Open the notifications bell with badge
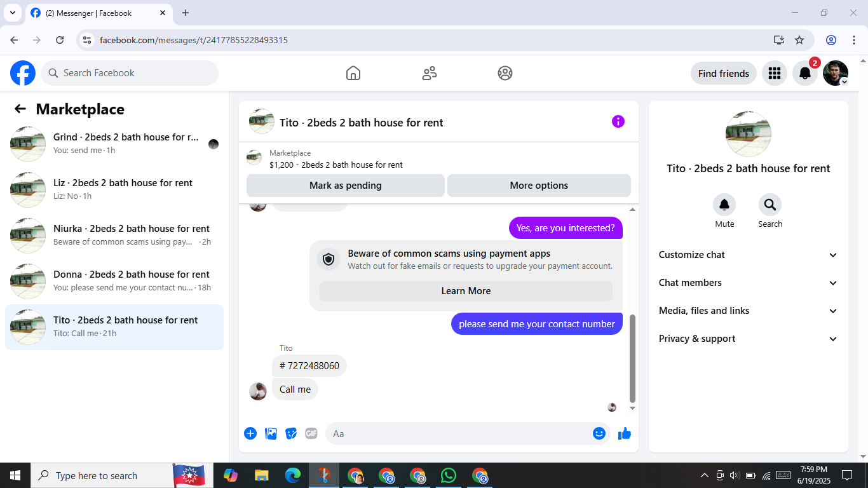 point(805,73)
